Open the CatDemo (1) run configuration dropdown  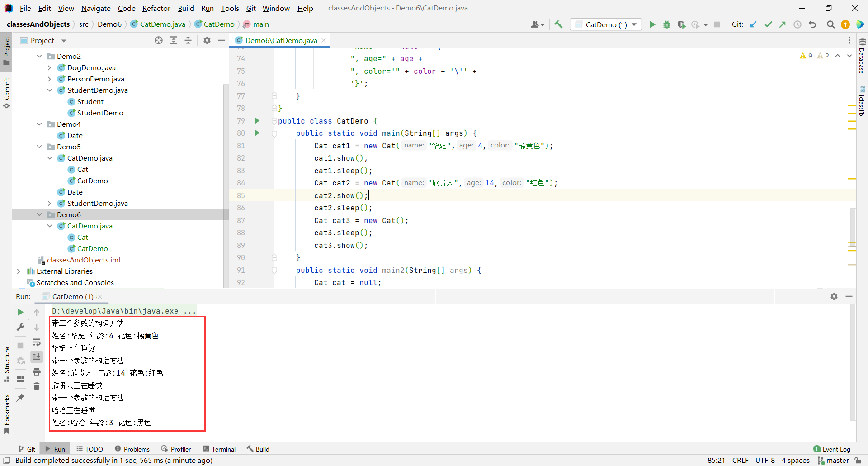[x=606, y=24]
